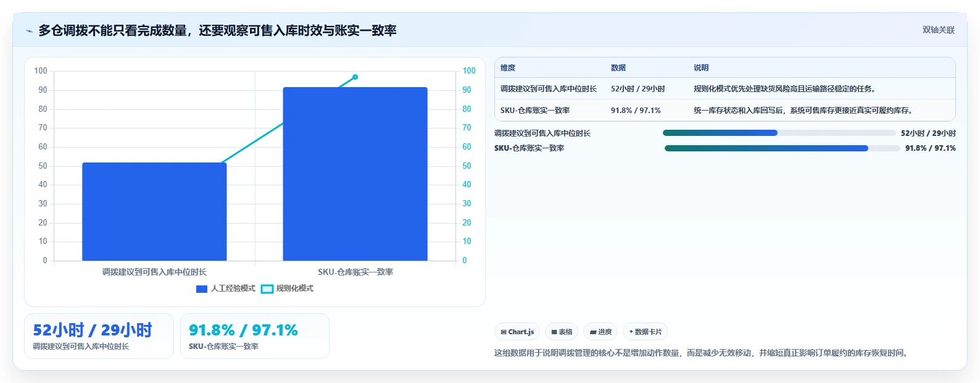Image resolution: width=980 pixels, height=383 pixels.
Task: Click x-axis label 调拨建议到可售入库中位时长
Action: 154,272
